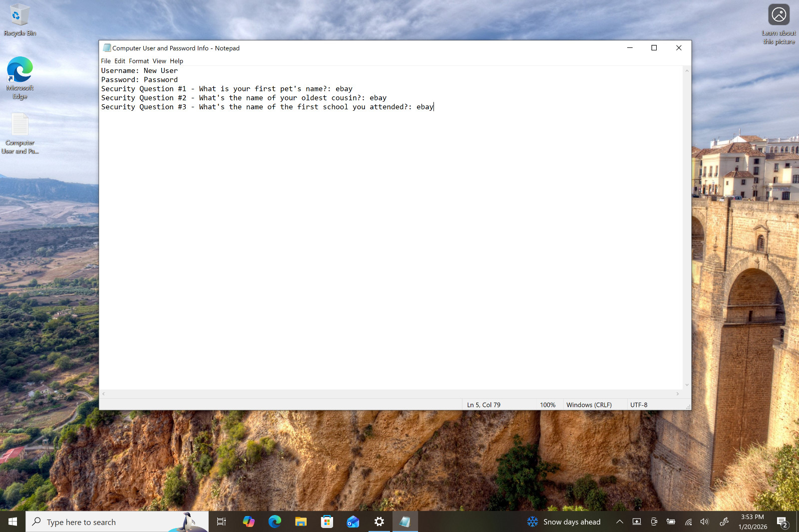799x532 pixels.
Task: Click the volume speaker icon
Action: coord(705,522)
